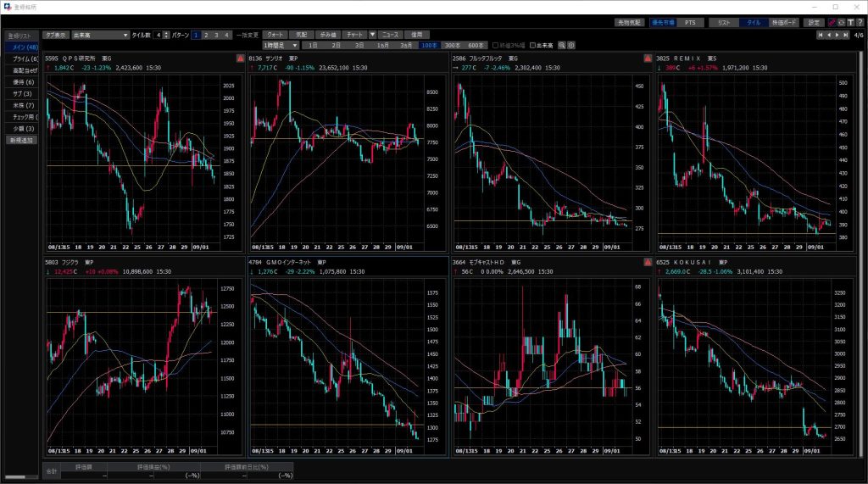This screenshot has width=868, height=484.
Task: Switch to the リスト view tab
Action: point(723,23)
